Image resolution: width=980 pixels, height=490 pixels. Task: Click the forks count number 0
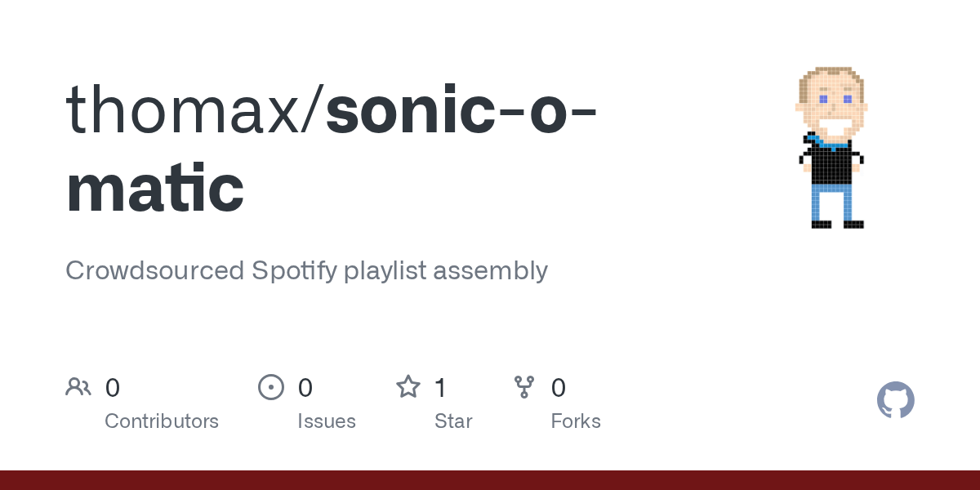559,387
